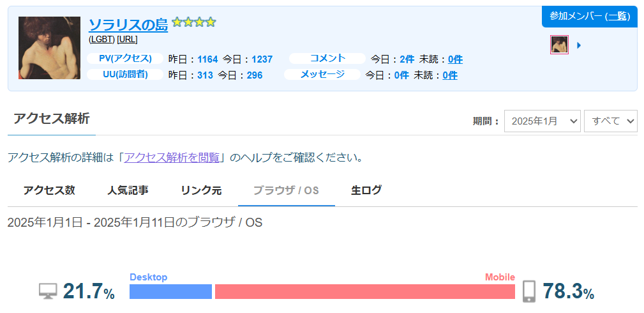Open the LGBT category link
Screen dimensions: 644x313
click(101, 39)
